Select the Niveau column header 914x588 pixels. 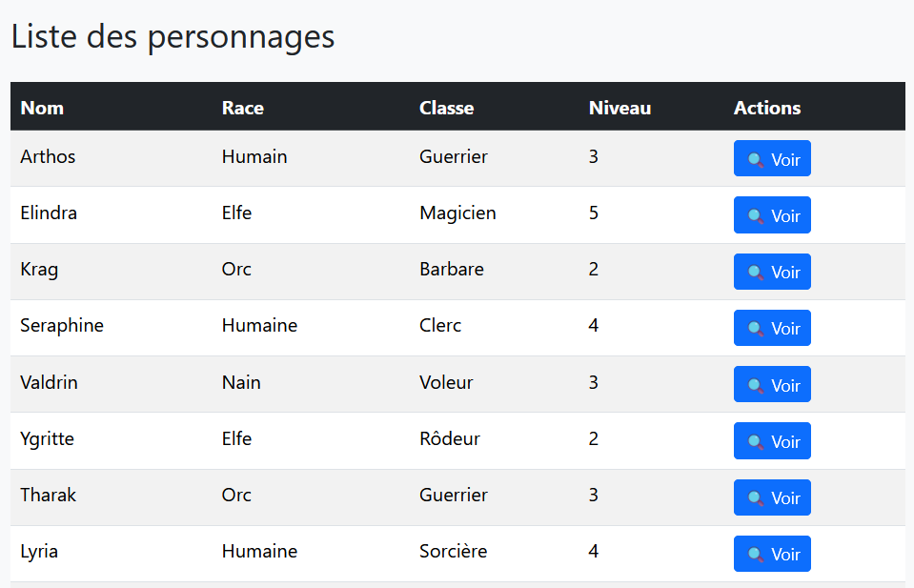(619, 108)
